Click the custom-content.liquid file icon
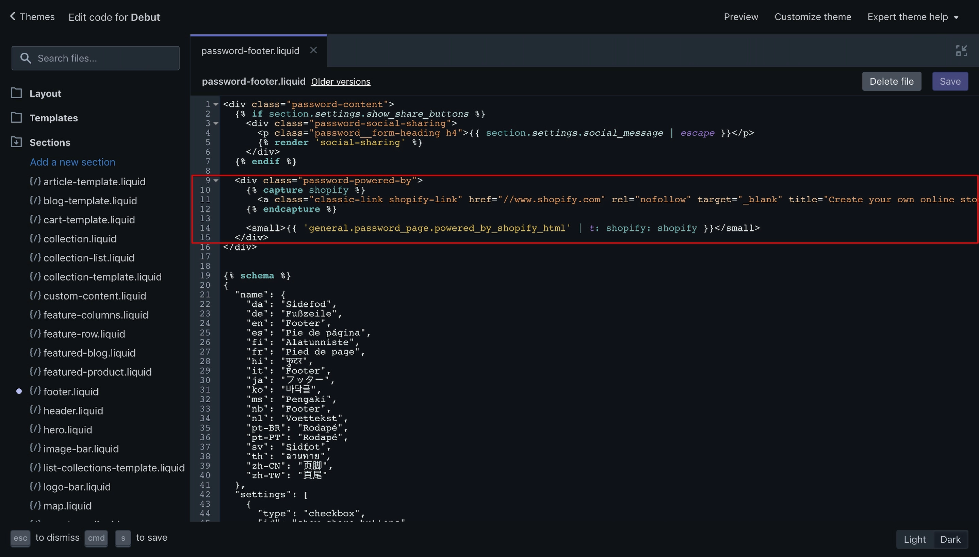Image resolution: width=980 pixels, height=557 pixels. (35, 295)
